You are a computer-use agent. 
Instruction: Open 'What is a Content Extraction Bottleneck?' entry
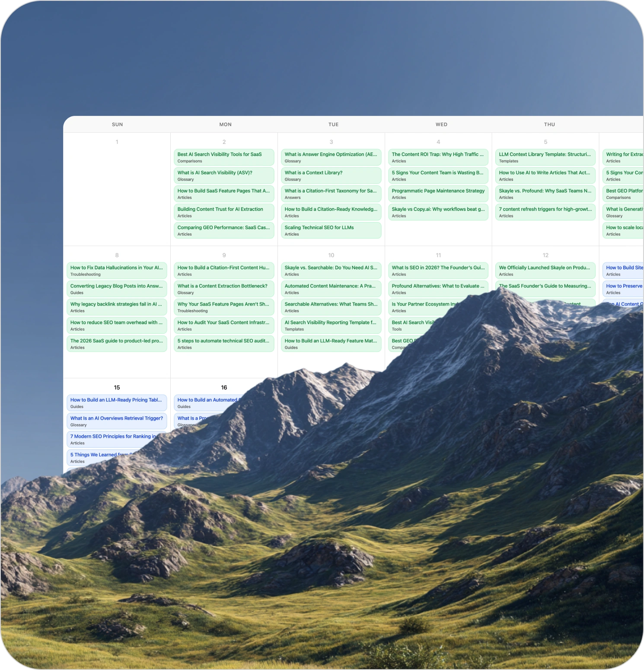tap(223, 289)
